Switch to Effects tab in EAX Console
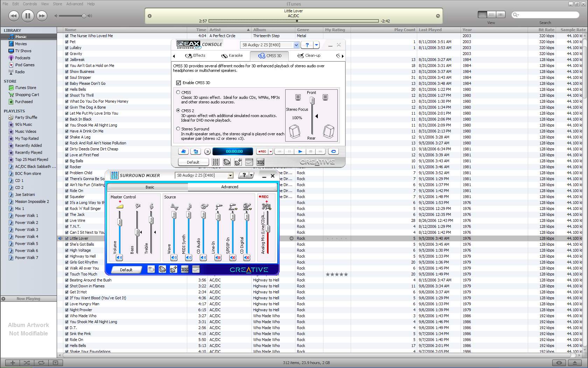The width and height of the screenshot is (588, 368). coord(195,55)
